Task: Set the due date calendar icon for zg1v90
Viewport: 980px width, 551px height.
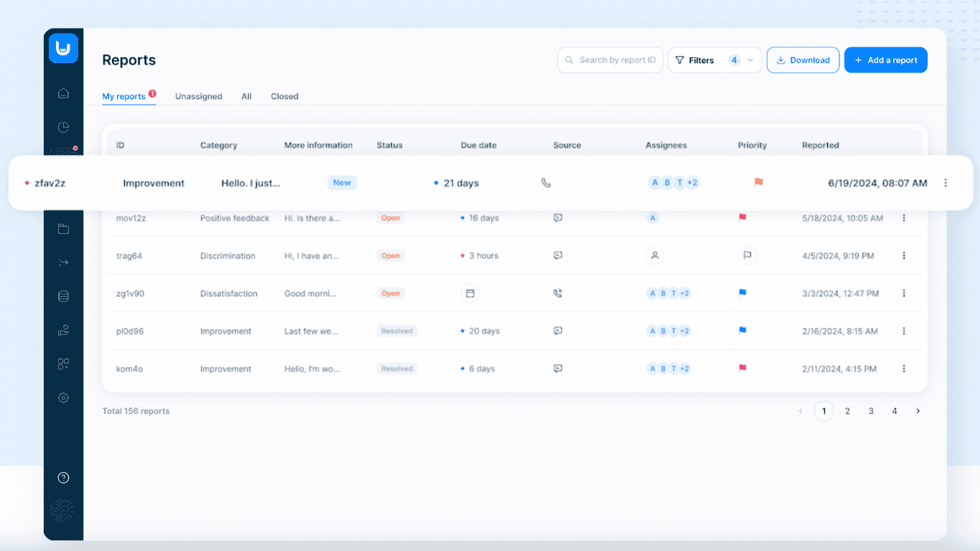Action: (x=470, y=293)
